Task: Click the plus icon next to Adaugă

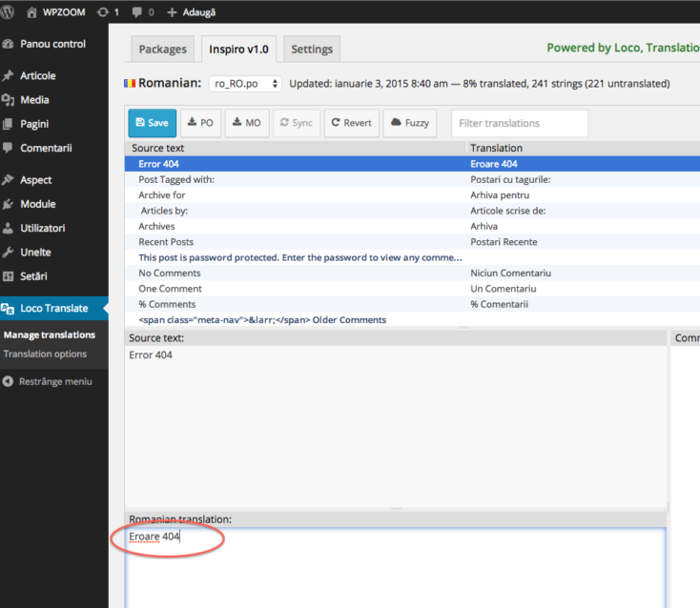Action: 172,12
